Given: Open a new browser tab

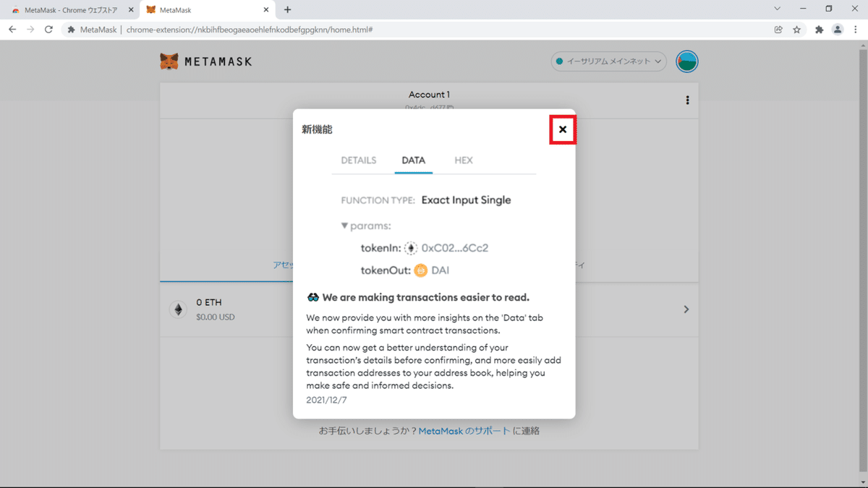Looking at the screenshot, I should 287,9.
